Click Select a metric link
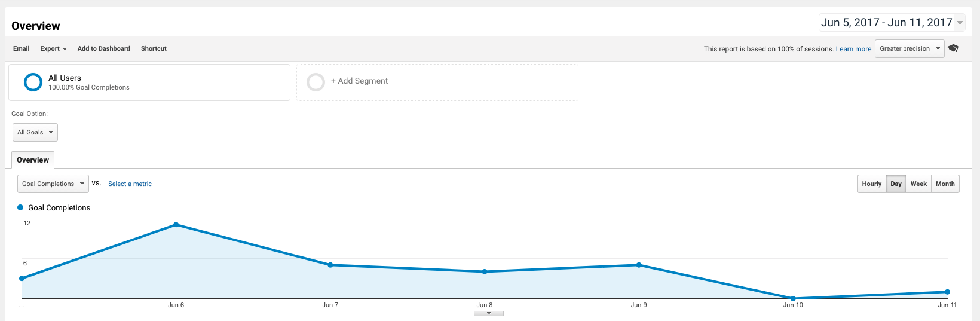The height and width of the screenshot is (321, 980). point(130,184)
